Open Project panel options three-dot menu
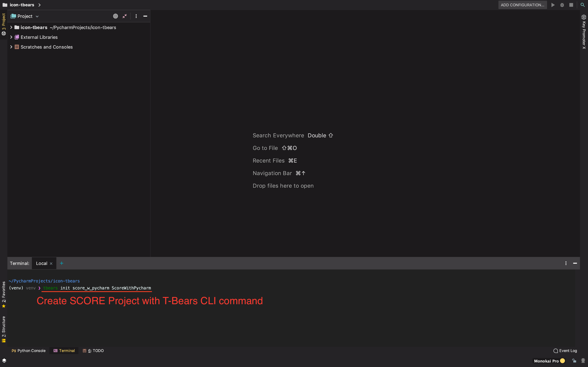Image resolution: width=588 pixels, height=367 pixels. click(136, 16)
